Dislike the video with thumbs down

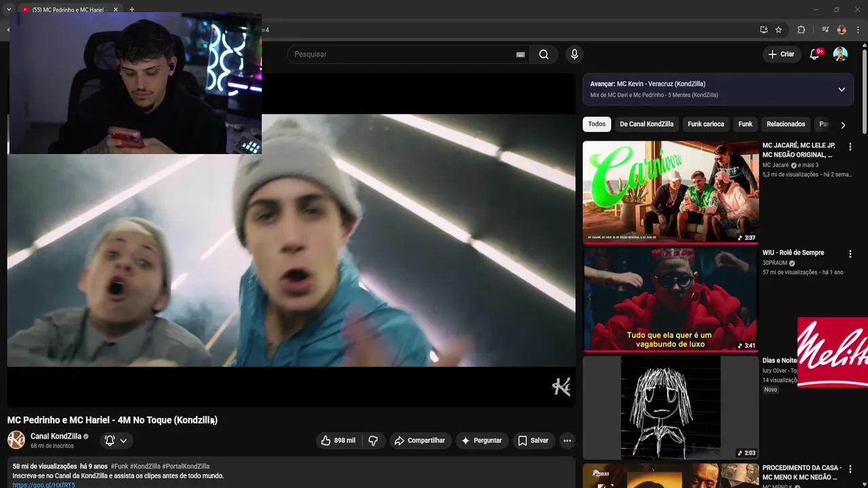[x=373, y=441]
